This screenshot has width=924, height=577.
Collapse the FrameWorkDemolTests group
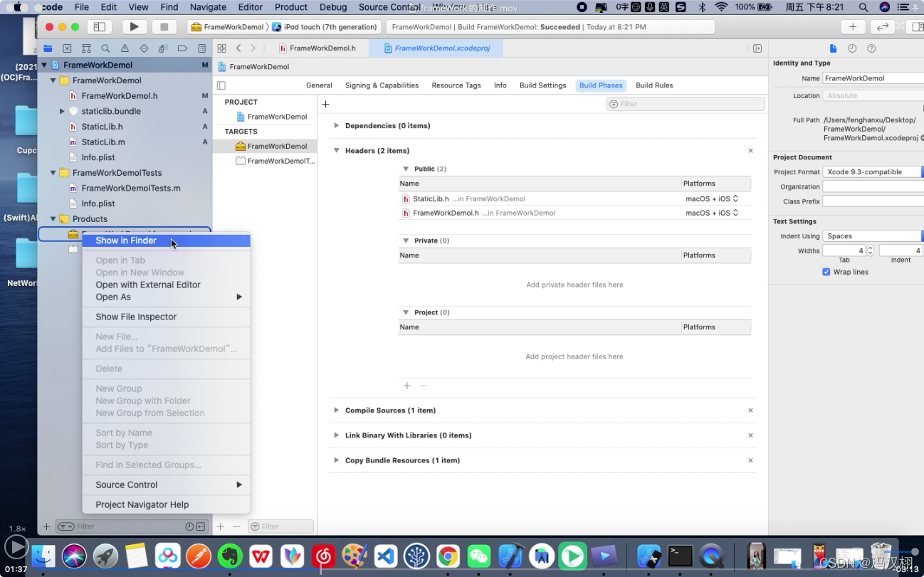53,173
